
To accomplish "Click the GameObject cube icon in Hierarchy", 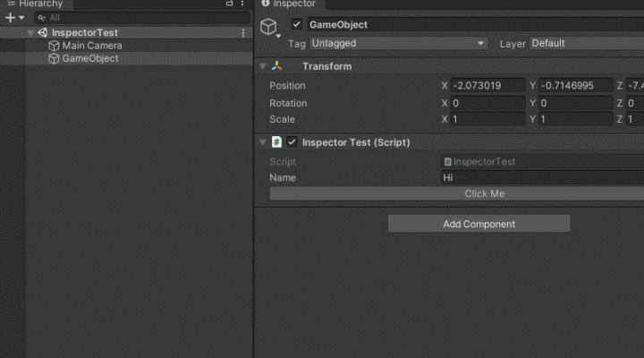I will coord(54,58).
